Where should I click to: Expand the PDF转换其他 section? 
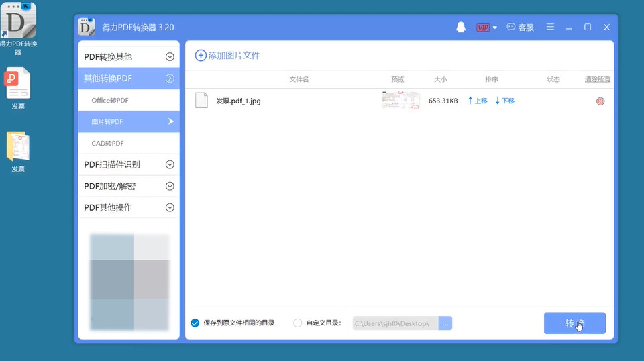[129, 56]
